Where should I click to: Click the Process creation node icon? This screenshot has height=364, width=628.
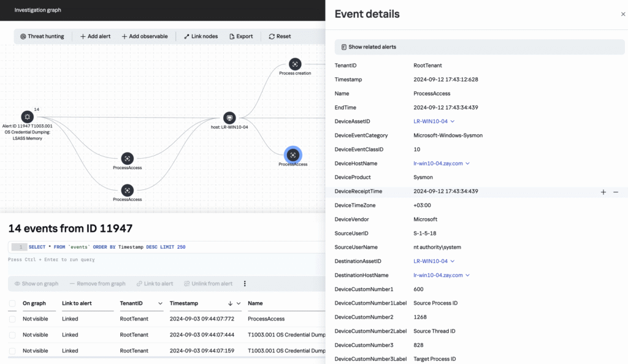(x=295, y=64)
